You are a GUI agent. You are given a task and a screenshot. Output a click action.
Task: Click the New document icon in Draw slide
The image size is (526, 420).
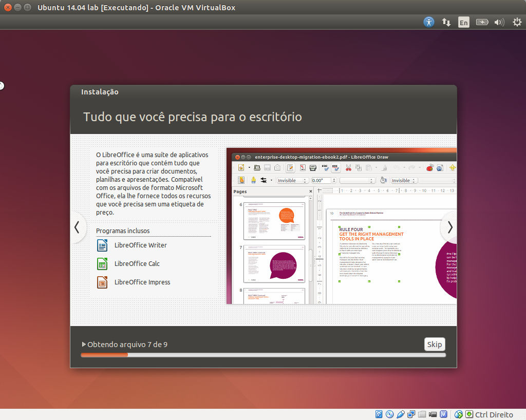[241, 167]
